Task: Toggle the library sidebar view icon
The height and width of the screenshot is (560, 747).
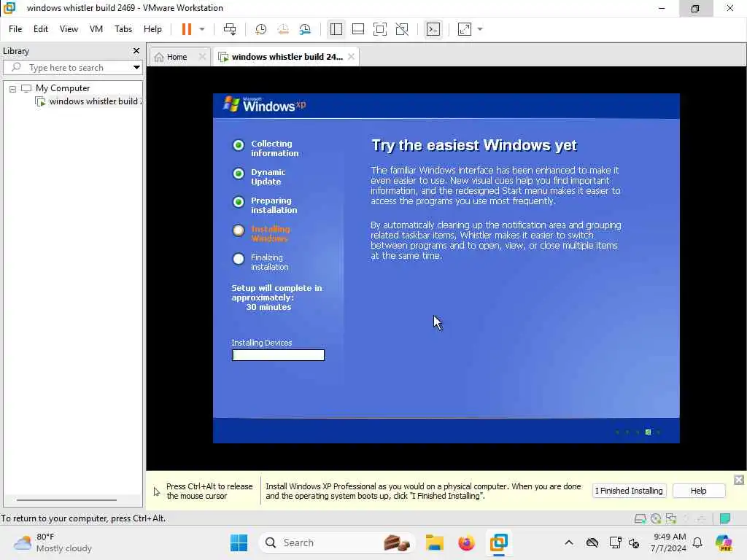Action: pos(336,29)
